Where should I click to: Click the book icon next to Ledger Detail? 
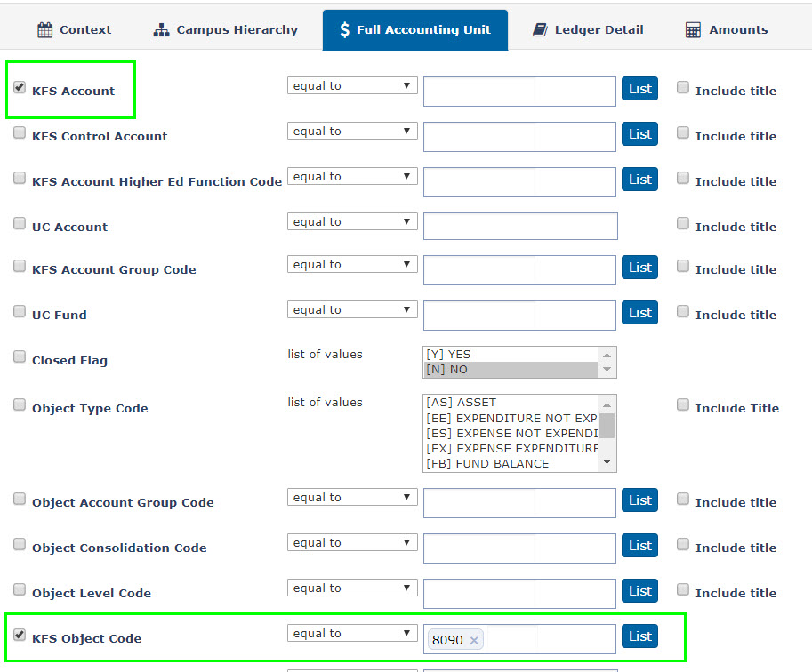(540, 30)
